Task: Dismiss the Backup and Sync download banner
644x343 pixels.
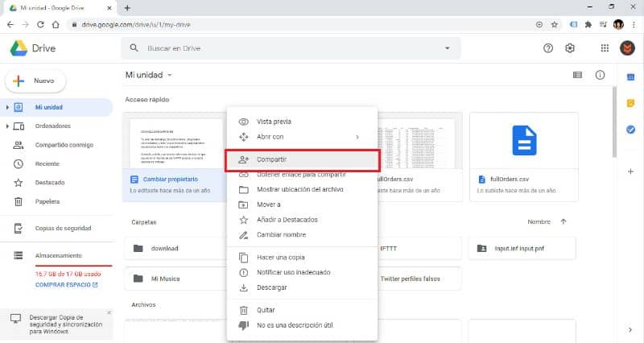Action: pos(109,313)
